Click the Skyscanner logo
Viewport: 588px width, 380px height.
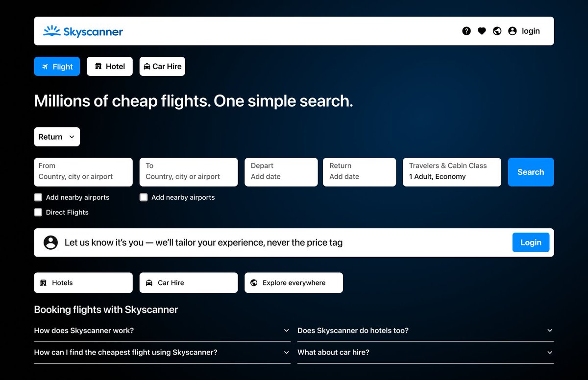coord(82,31)
